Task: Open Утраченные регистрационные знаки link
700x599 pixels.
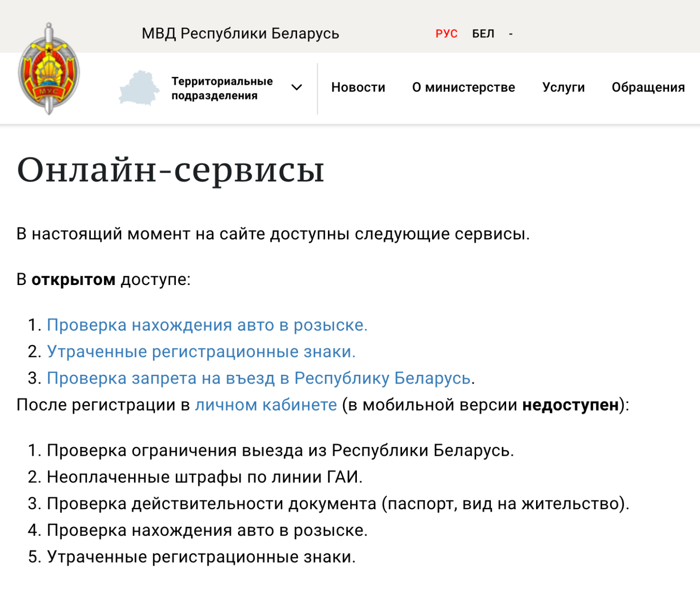Action: pyautogui.click(x=201, y=352)
